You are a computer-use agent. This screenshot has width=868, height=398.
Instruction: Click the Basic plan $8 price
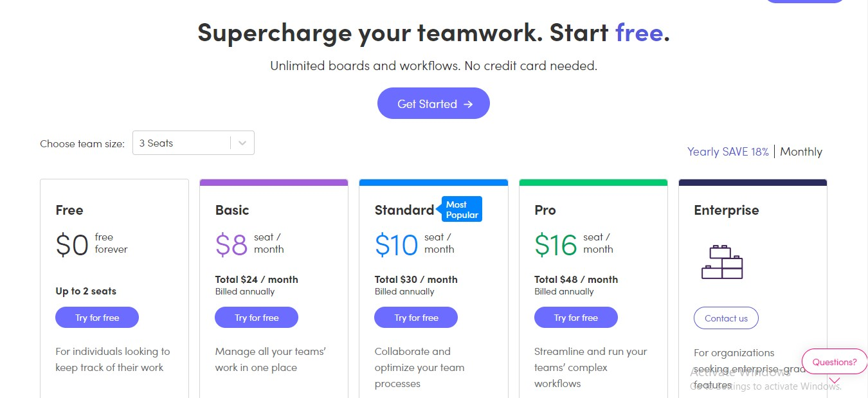(x=231, y=245)
